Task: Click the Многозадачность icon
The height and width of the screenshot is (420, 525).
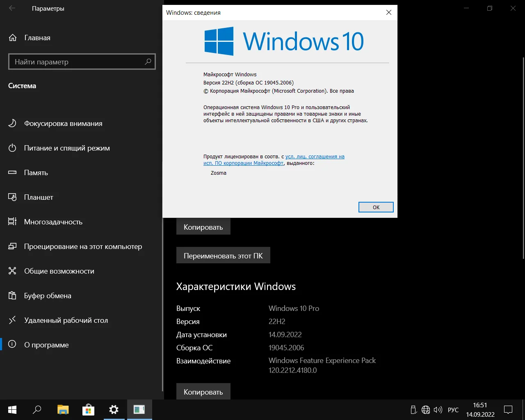Action: pyautogui.click(x=12, y=222)
